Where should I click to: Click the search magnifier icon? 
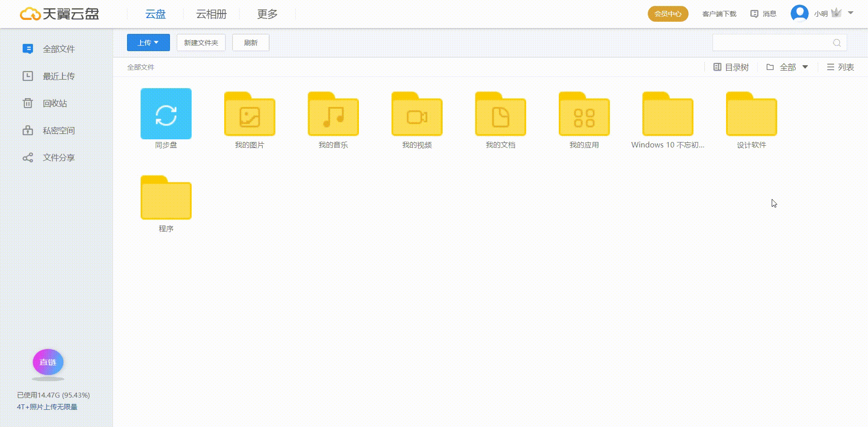tap(837, 43)
